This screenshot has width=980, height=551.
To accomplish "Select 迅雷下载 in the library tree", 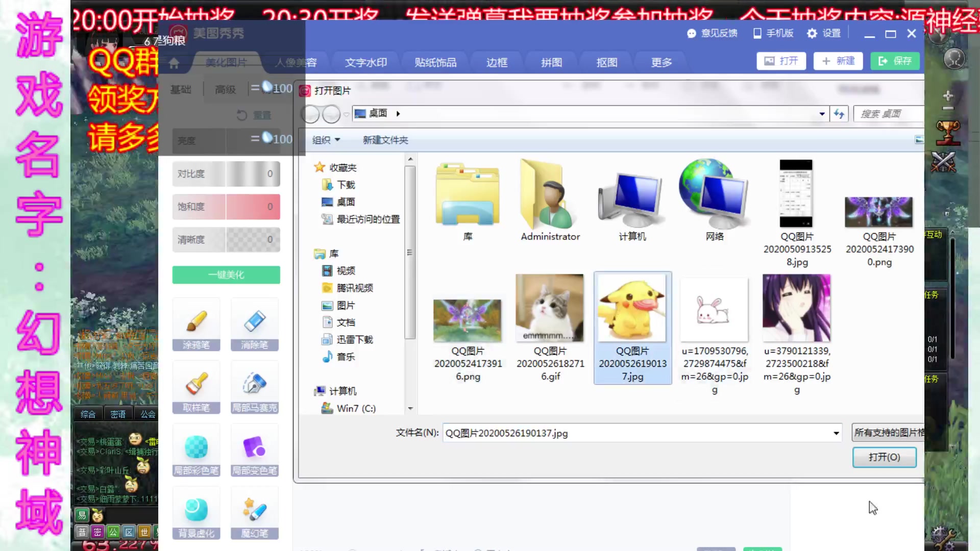I will pyautogui.click(x=347, y=340).
